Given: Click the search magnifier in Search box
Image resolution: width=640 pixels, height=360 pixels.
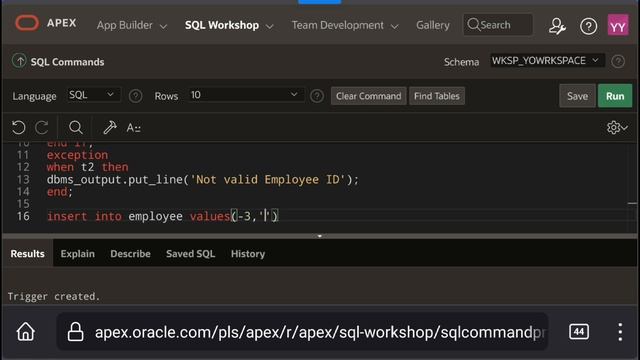Looking at the screenshot, I should (473, 24).
